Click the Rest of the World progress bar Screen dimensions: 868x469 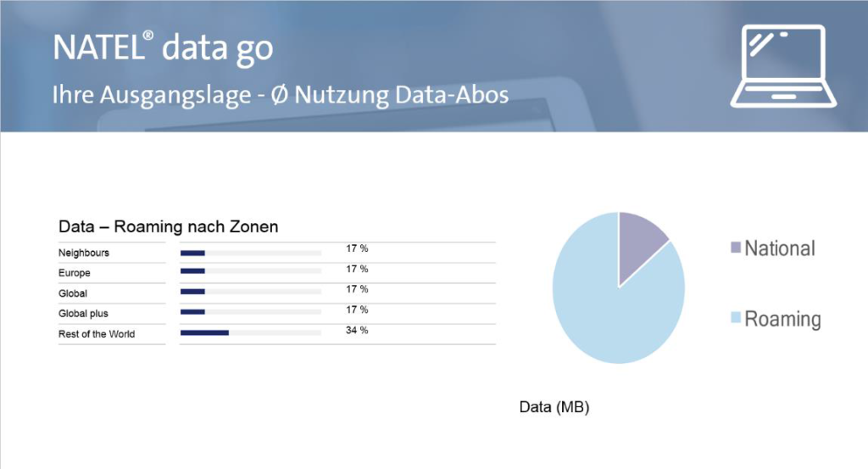(251, 332)
